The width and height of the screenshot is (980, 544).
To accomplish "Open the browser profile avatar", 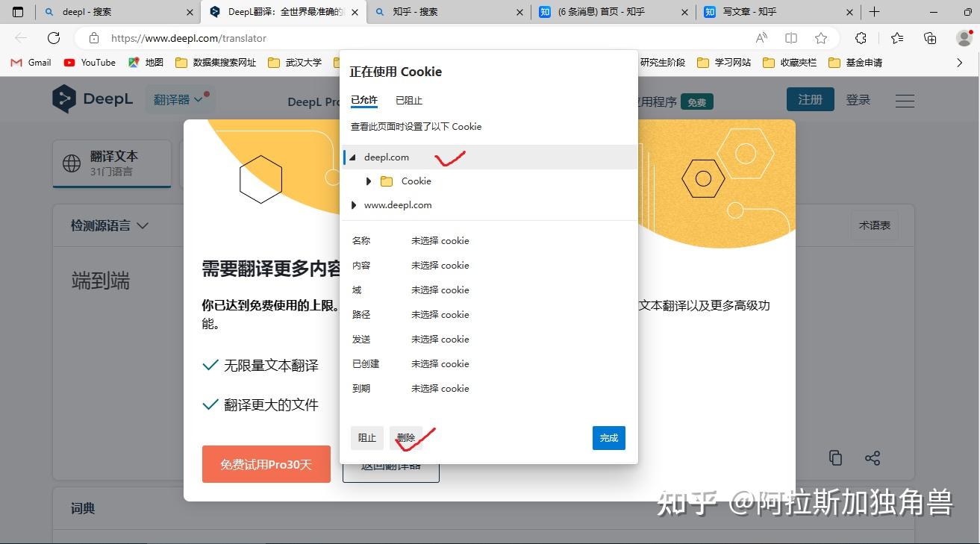I will click(x=964, y=38).
